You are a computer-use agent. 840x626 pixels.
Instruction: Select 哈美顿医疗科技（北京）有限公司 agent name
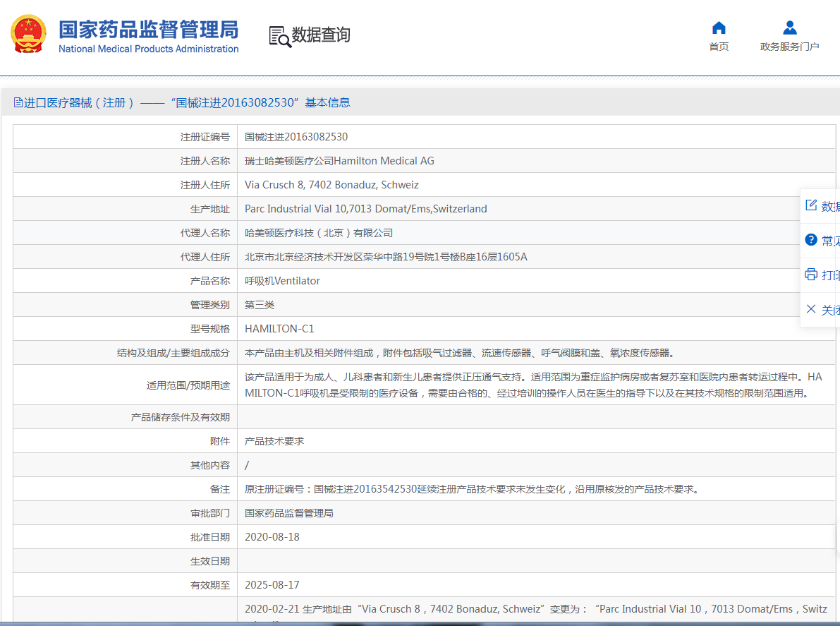click(x=319, y=233)
